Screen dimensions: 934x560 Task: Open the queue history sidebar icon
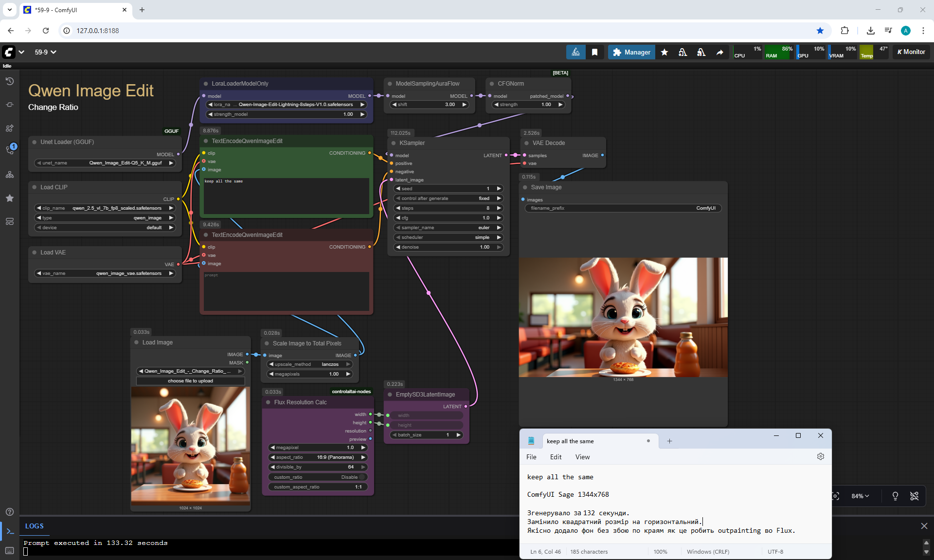point(10,81)
